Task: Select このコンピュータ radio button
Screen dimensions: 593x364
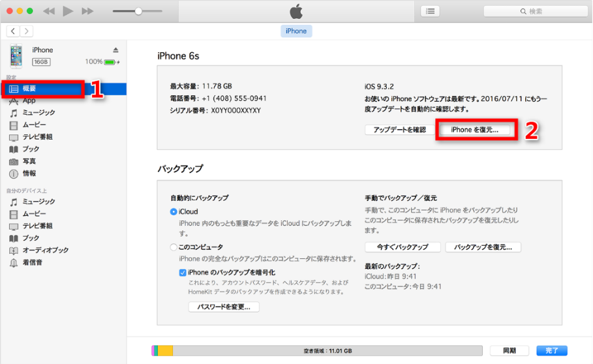Action: pyautogui.click(x=174, y=247)
